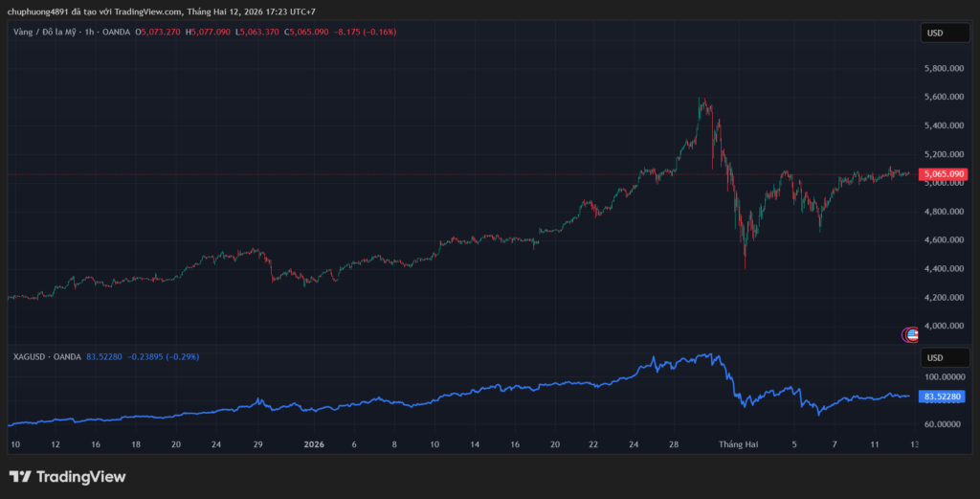Image resolution: width=980 pixels, height=499 pixels.
Task: Follow the TradingView.com text in the header
Action: click(153, 12)
